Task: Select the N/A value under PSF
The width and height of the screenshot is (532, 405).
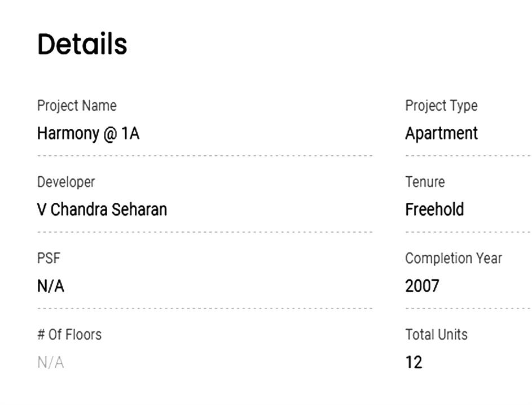Action: point(51,286)
